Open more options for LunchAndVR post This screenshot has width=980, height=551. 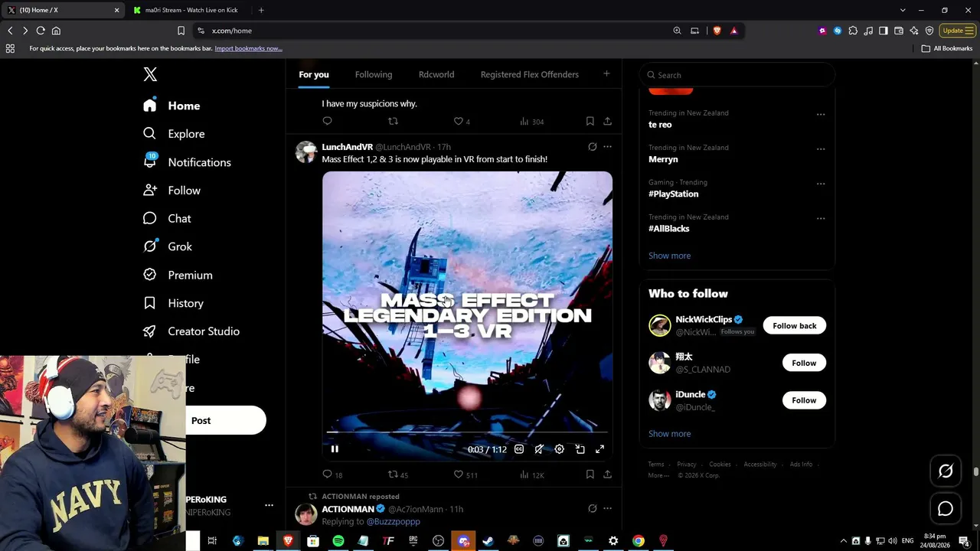pyautogui.click(x=607, y=147)
